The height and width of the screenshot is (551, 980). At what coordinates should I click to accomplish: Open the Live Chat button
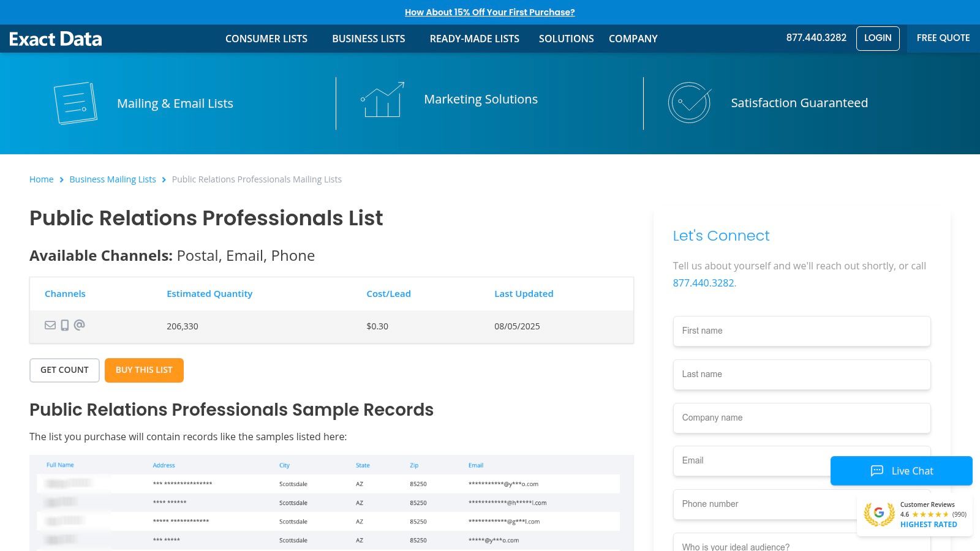point(902,471)
